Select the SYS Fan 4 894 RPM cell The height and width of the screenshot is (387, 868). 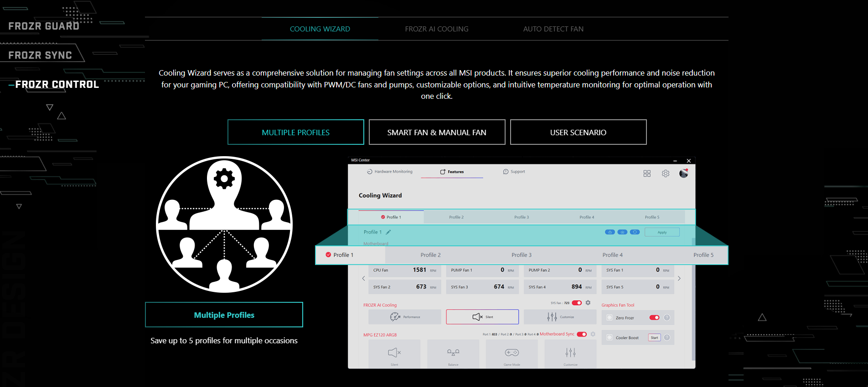tap(560, 287)
